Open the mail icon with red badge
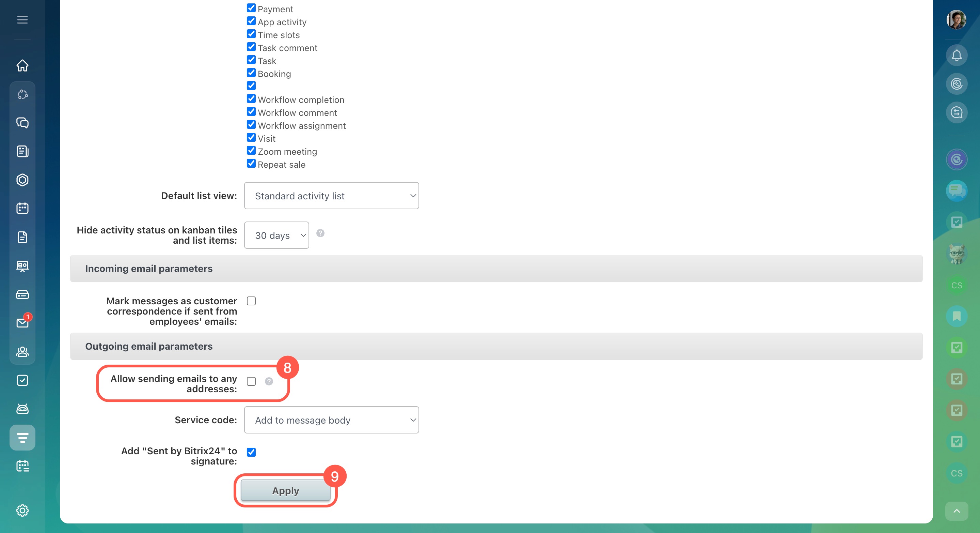This screenshot has height=533, width=980. point(22,323)
